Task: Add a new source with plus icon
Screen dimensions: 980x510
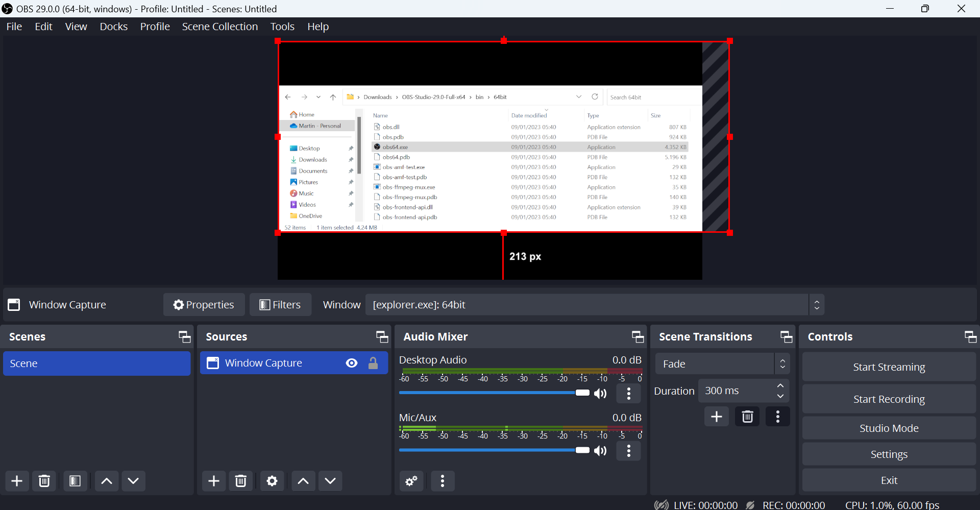Action: click(x=214, y=481)
